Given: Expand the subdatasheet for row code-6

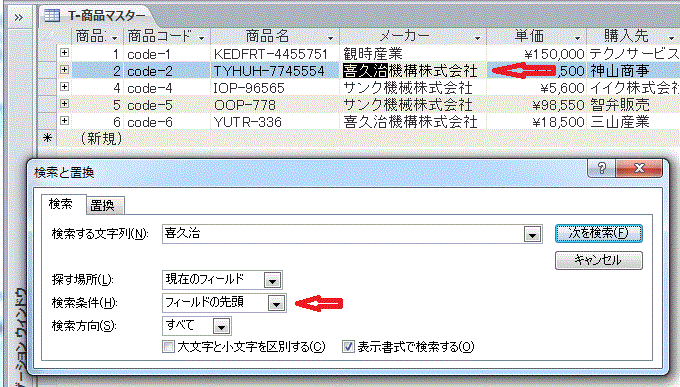Looking at the screenshot, I should pos(64,120).
